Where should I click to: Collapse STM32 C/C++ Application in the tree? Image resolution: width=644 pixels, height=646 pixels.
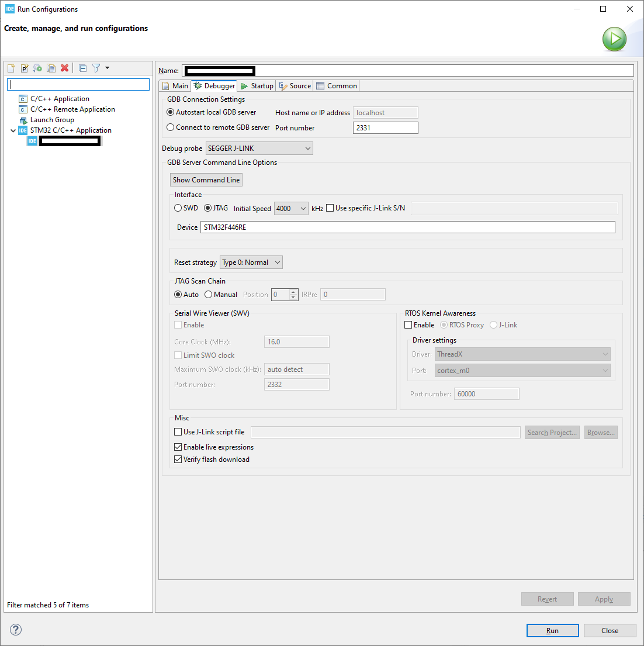[13, 130]
